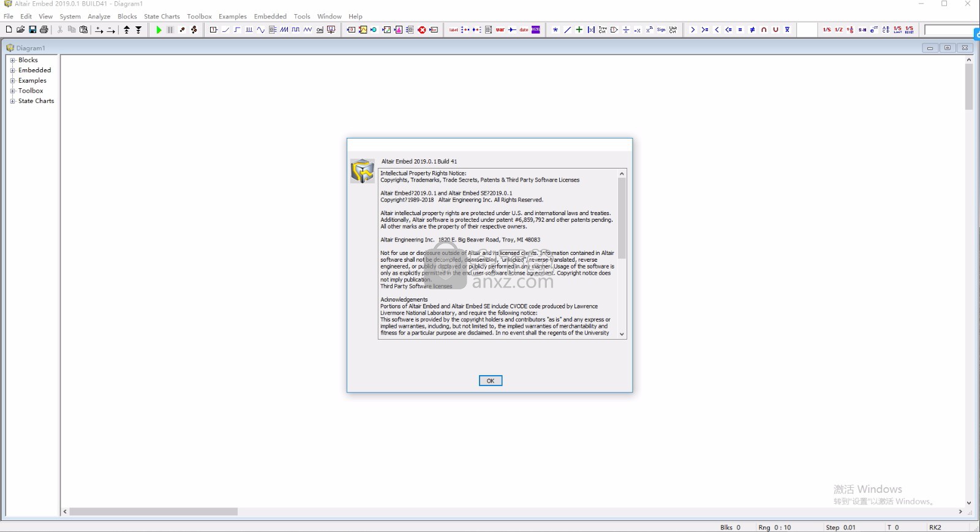
Task: Click 'Blks 0' in the status bar
Action: point(730,527)
